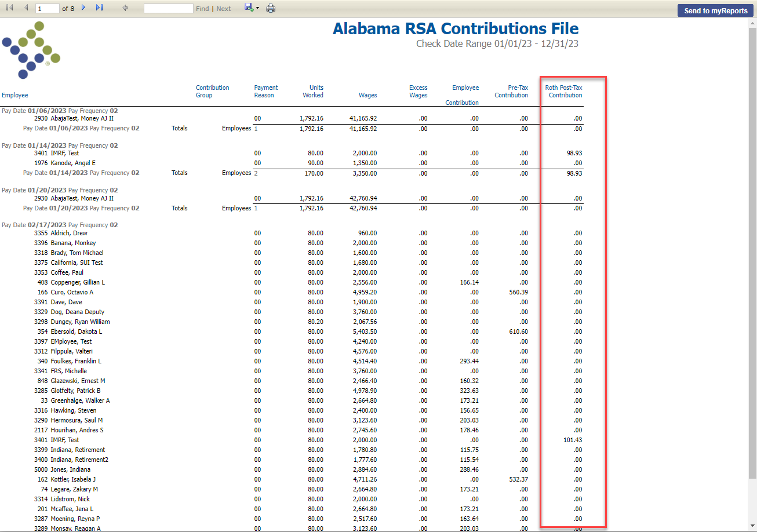Click the Pre-Tax value 560.39
757x532 pixels.
tap(519, 292)
